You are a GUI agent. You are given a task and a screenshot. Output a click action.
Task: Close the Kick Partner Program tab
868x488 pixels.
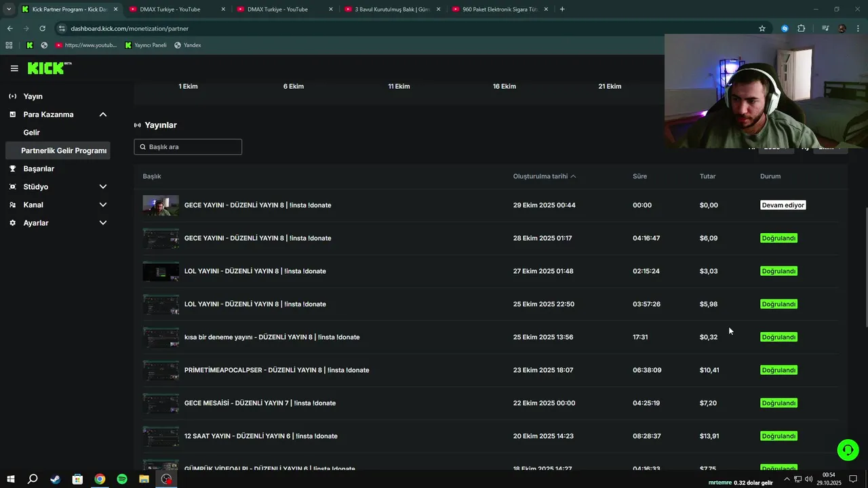pos(115,9)
